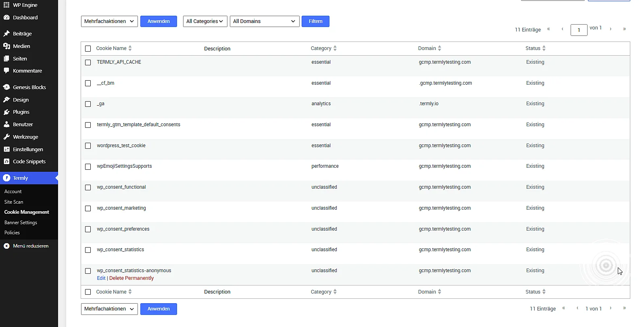Click the Genesis Blocks icon
This screenshot has height=327, width=644.
[6, 87]
